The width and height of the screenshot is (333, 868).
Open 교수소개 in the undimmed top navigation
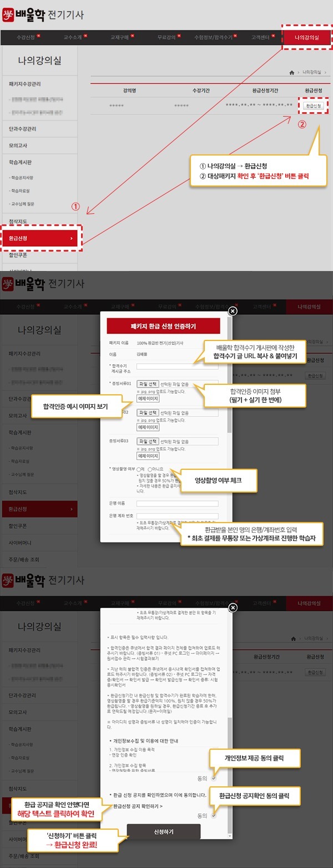[73, 37]
